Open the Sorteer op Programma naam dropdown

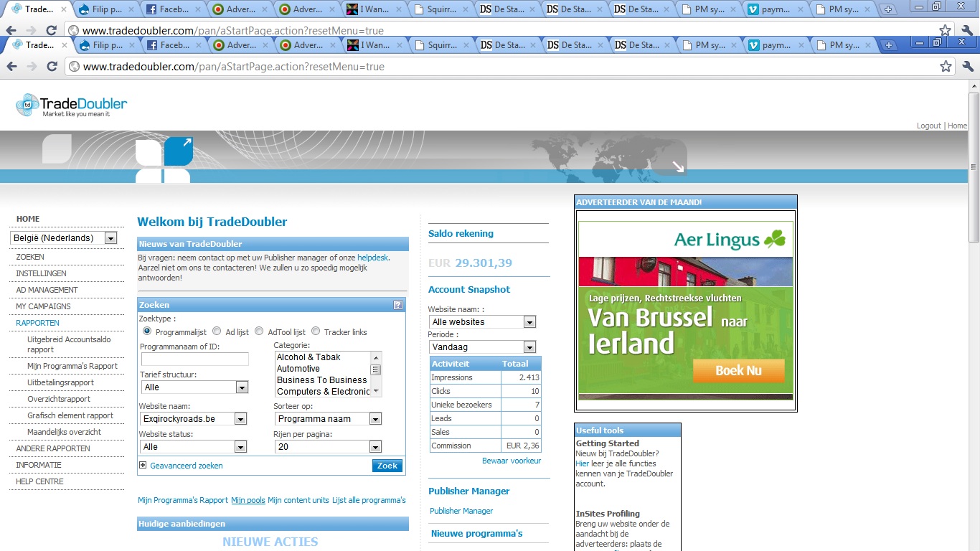coord(329,419)
